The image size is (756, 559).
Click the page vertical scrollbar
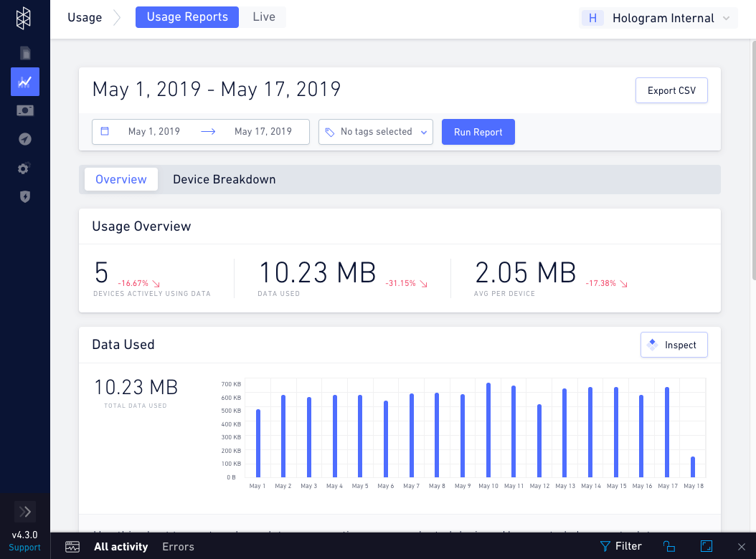coord(754,161)
